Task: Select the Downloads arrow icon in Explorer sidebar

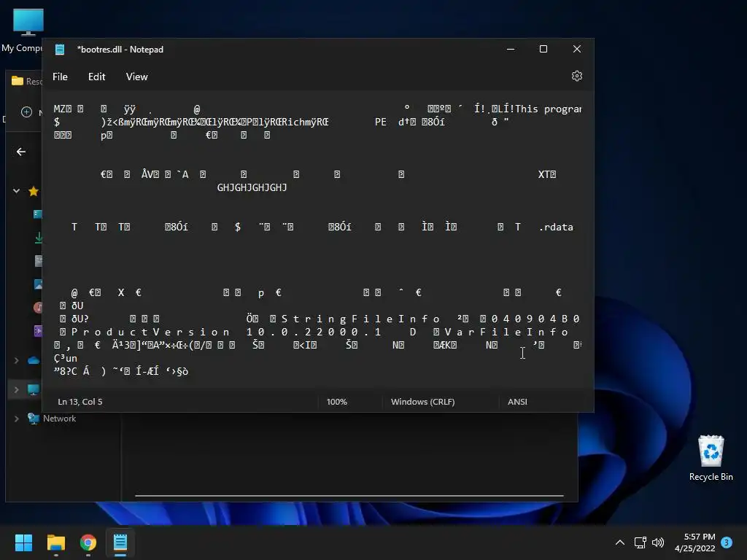Action: tap(39, 238)
